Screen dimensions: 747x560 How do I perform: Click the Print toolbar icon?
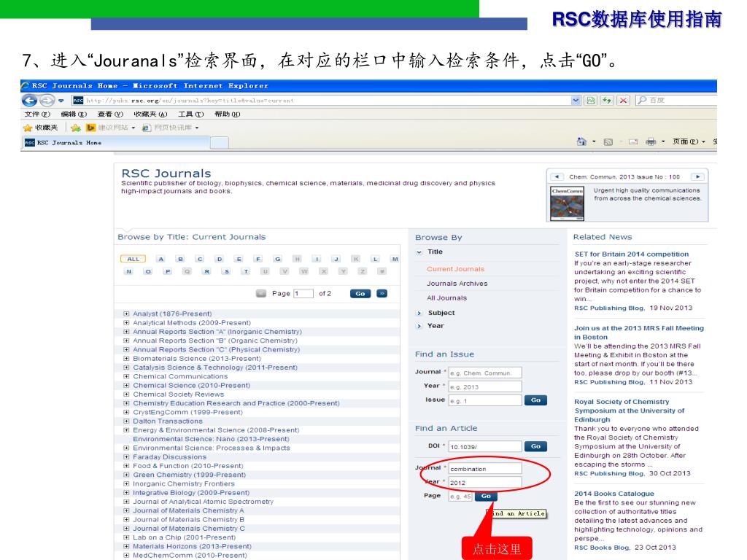pos(651,141)
